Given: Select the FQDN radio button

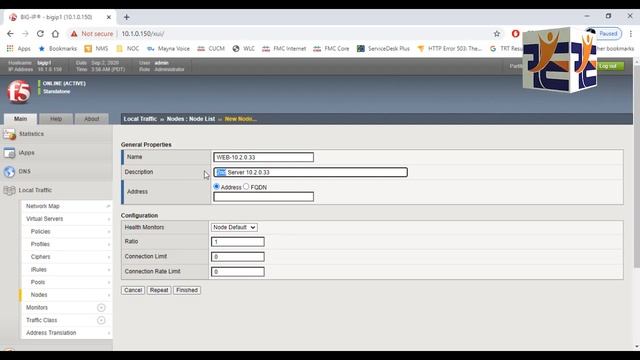Looking at the screenshot, I should (246, 187).
